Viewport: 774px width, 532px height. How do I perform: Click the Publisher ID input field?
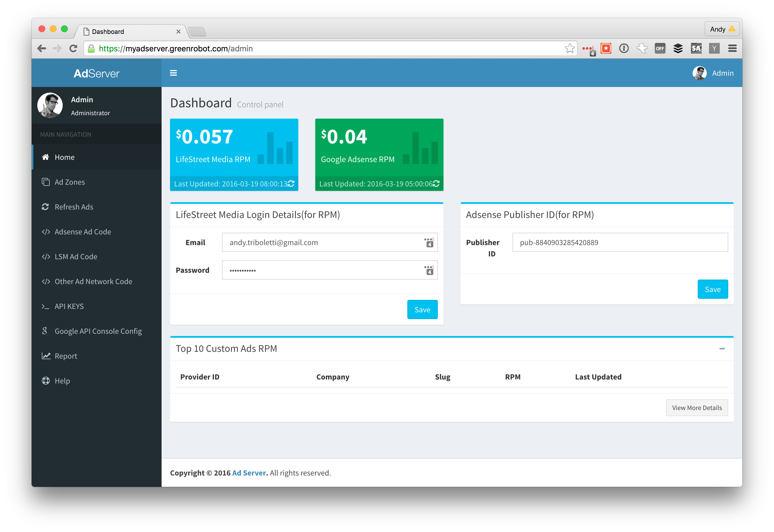619,242
